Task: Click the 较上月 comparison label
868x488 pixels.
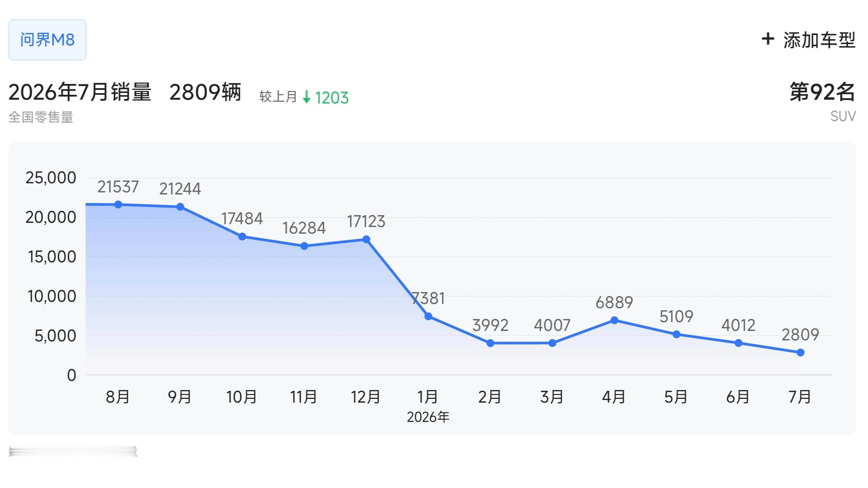Action: (x=278, y=97)
